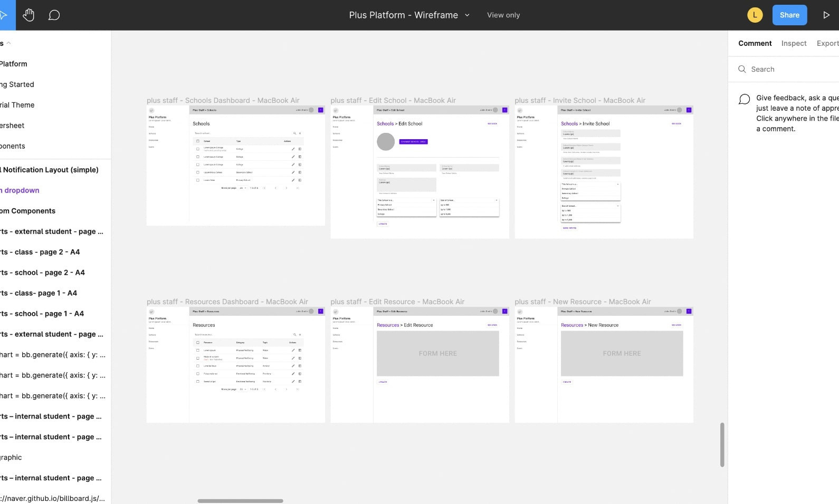Screen dimensions: 839x504
Task: Click the View only label
Action: point(503,15)
